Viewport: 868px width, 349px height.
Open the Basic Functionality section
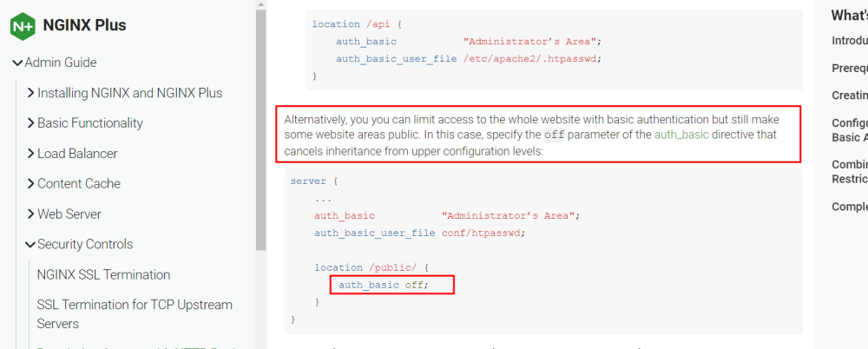coord(89,123)
